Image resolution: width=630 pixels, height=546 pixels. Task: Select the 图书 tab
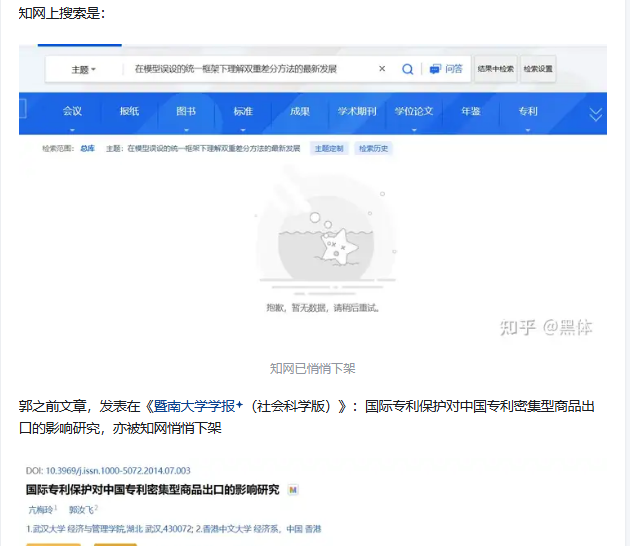pyautogui.click(x=186, y=111)
